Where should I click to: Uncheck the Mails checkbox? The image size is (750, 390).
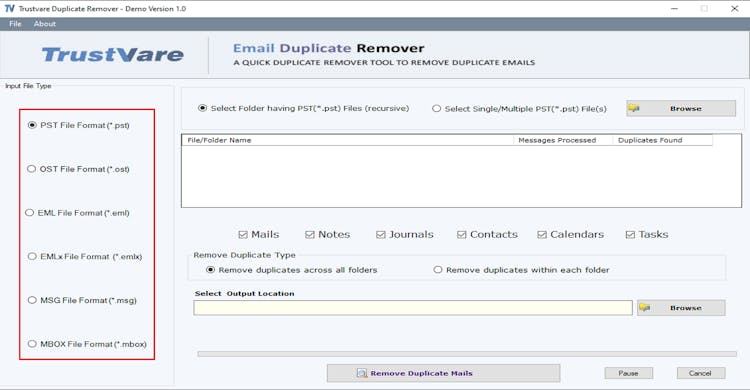[243, 234]
